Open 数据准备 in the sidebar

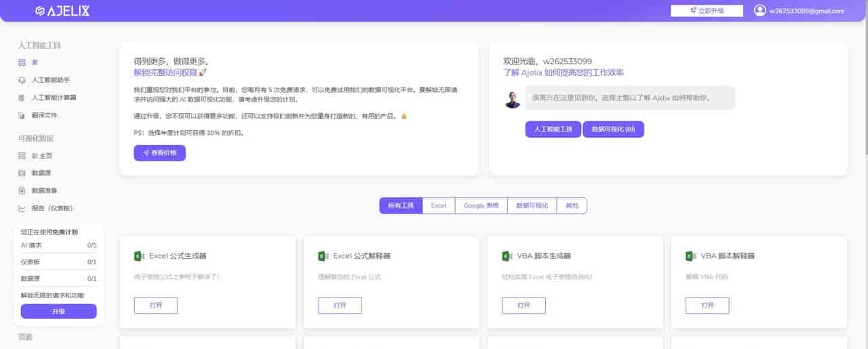coord(45,191)
